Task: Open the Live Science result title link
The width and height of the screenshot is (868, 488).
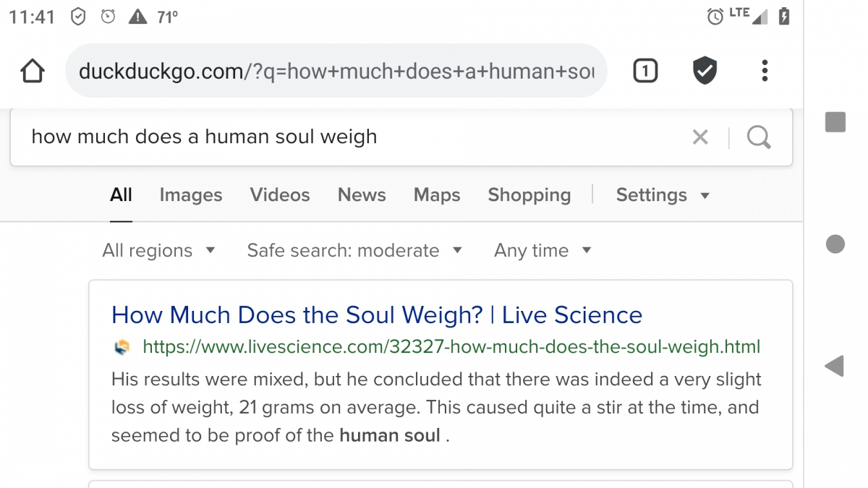Action: 377,315
